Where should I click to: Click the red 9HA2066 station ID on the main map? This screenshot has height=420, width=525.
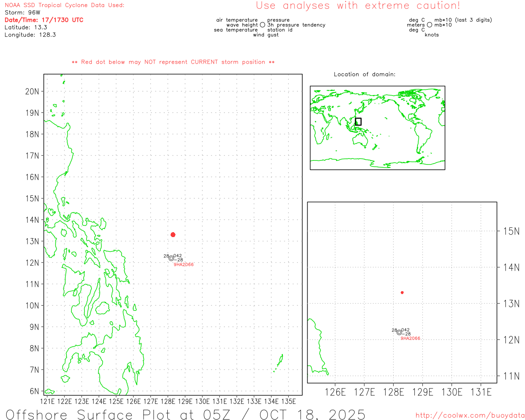[183, 265]
